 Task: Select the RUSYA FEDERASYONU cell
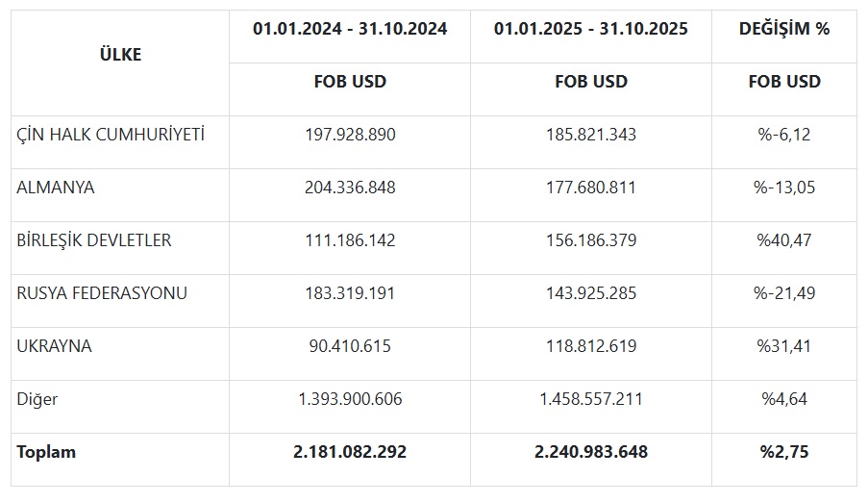tap(102, 293)
